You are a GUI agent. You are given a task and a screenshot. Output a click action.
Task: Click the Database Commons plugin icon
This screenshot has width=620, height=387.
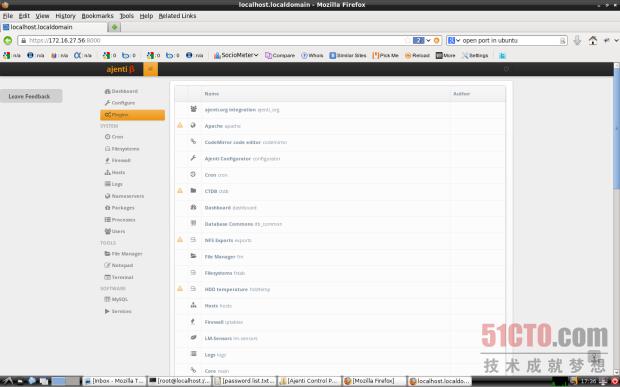[193, 223]
